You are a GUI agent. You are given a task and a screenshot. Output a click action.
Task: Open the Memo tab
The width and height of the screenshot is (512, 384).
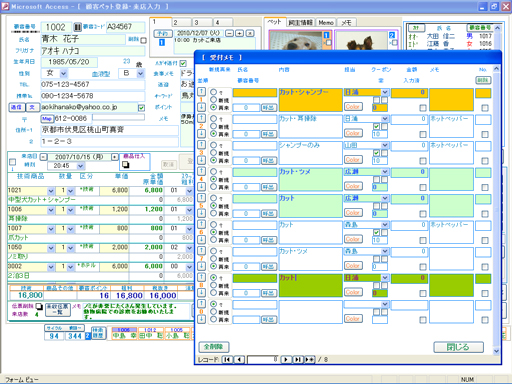326,22
